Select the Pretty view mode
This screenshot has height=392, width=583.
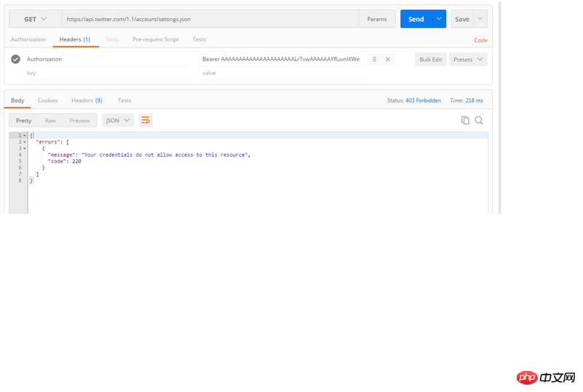coord(23,120)
